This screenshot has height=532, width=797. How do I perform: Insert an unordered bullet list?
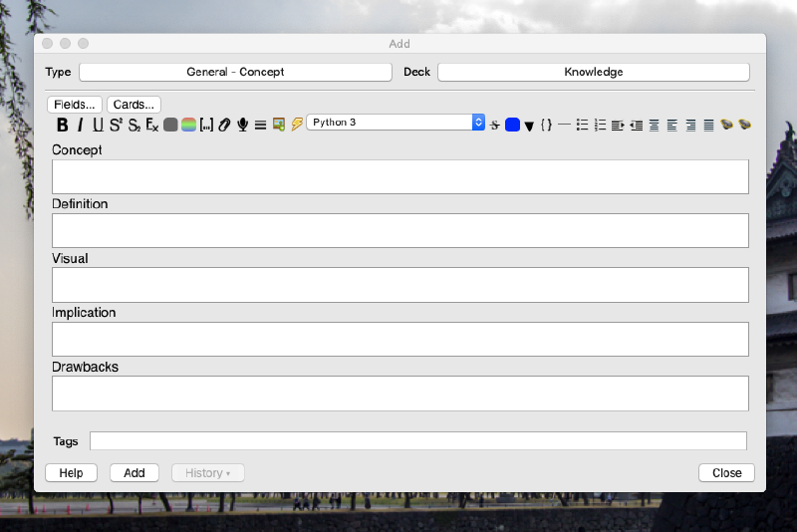(582, 125)
